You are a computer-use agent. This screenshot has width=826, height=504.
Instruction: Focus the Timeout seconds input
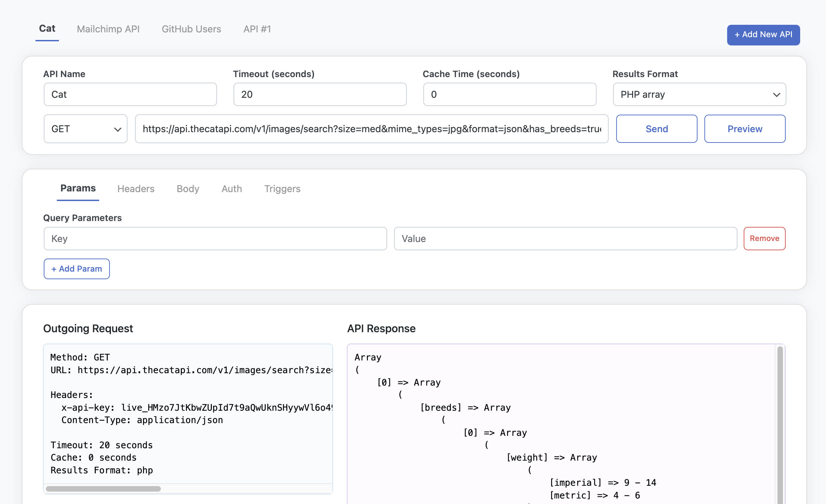point(320,94)
